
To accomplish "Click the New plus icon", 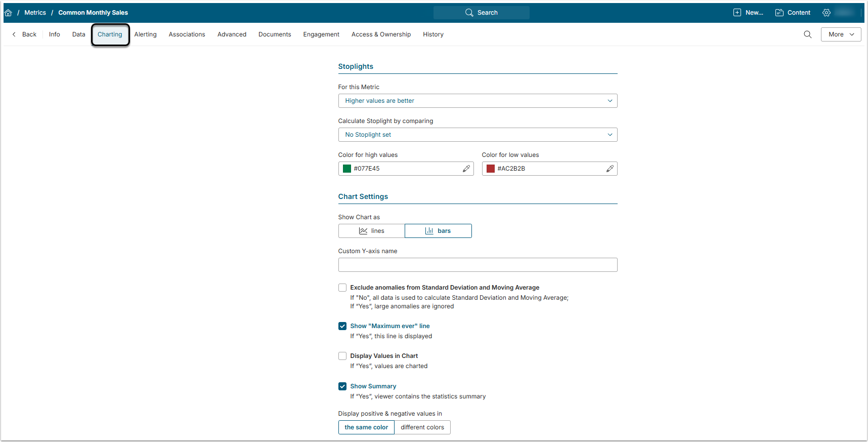I will pyautogui.click(x=737, y=13).
